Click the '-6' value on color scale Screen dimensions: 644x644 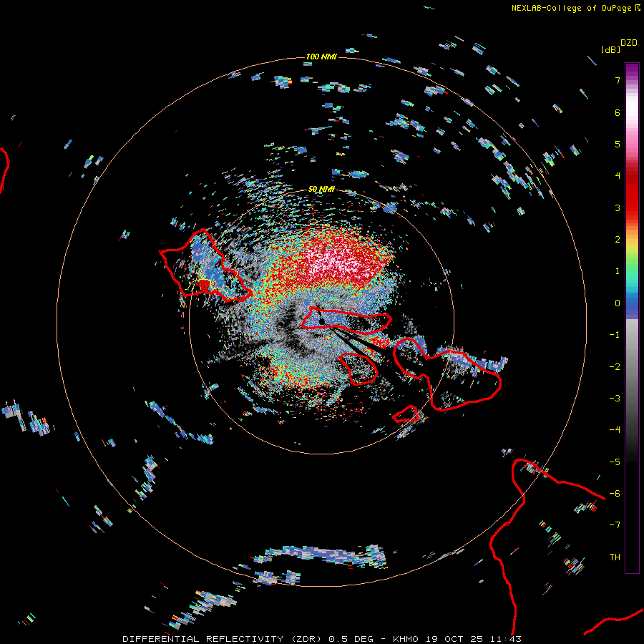(615, 494)
